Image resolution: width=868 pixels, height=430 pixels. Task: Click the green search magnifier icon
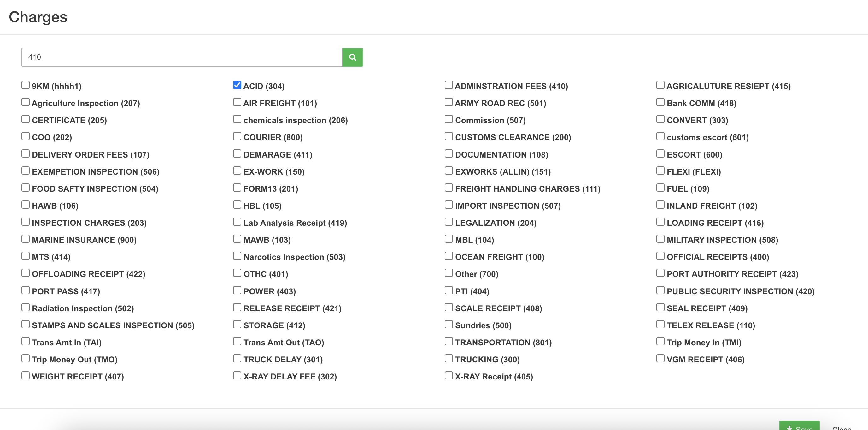(352, 57)
